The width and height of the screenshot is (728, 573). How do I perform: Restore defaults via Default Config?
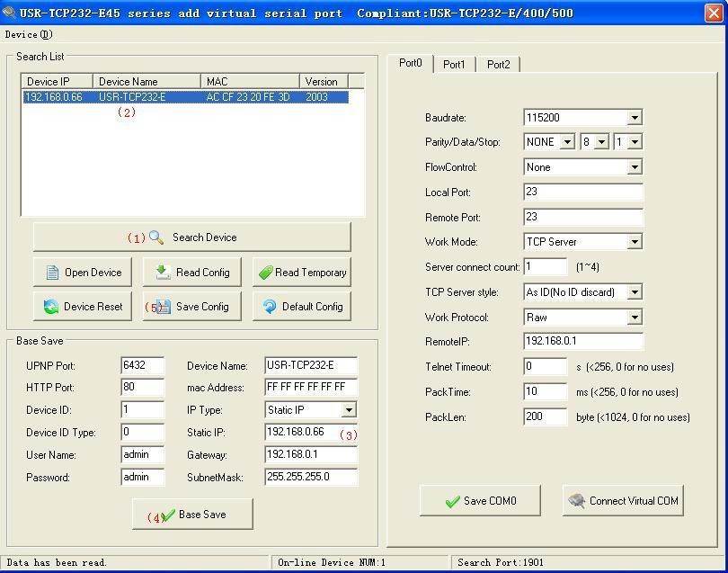click(x=301, y=306)
